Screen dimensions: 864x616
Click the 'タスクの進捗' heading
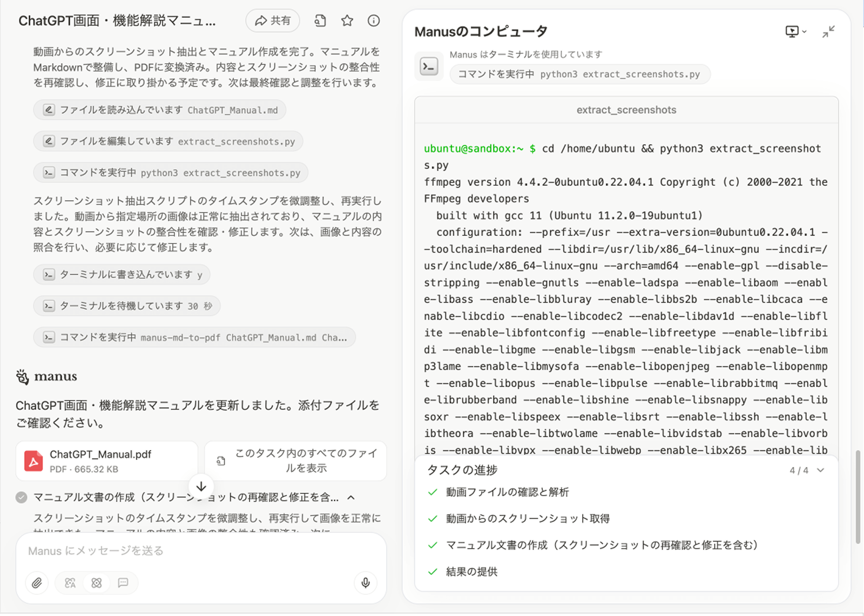coord(462,470)
